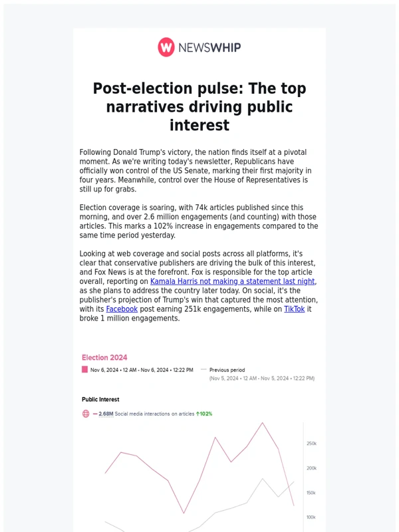Click the 250k axis label
The height and width of the screenshot is (532, 399).
tap(311, 444)
